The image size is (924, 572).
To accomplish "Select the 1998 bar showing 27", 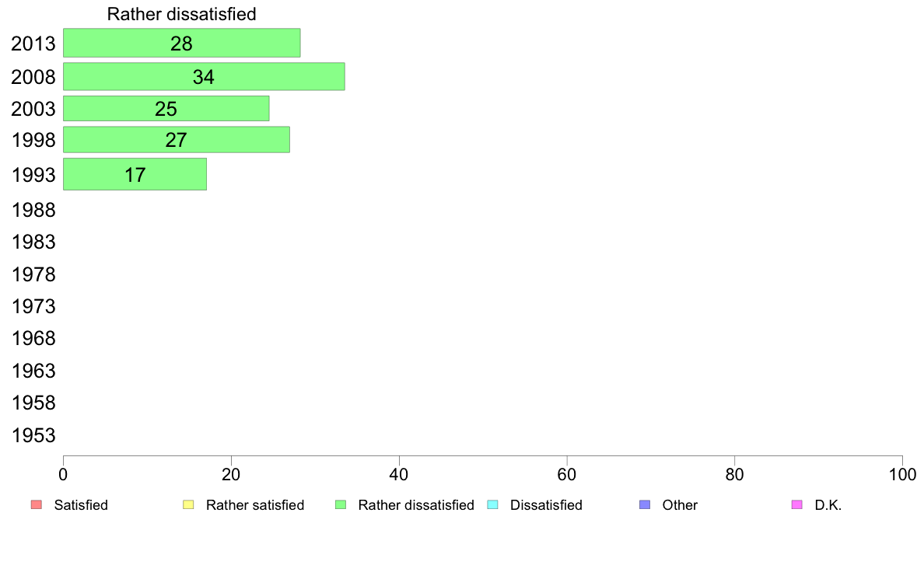I will 177,140.
